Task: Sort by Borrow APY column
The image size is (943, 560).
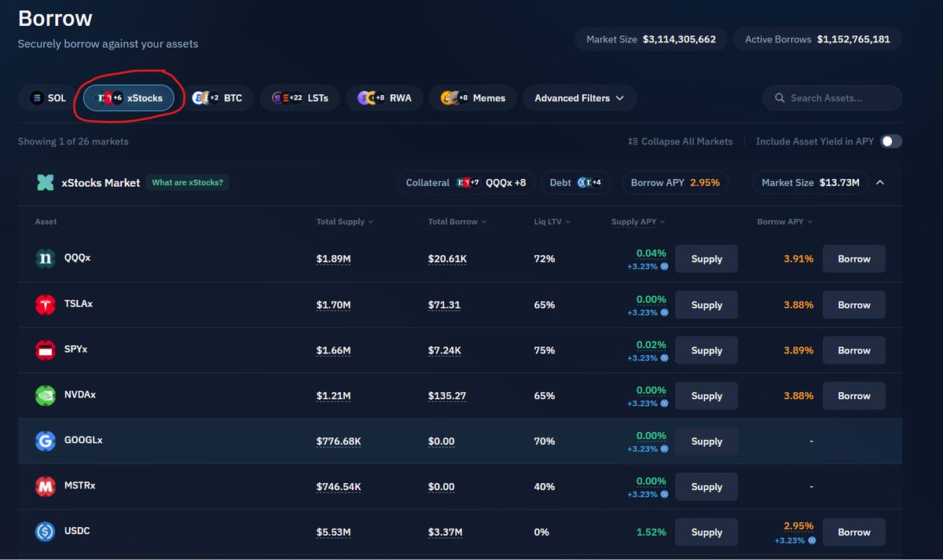Action: (x=784, y=221)
